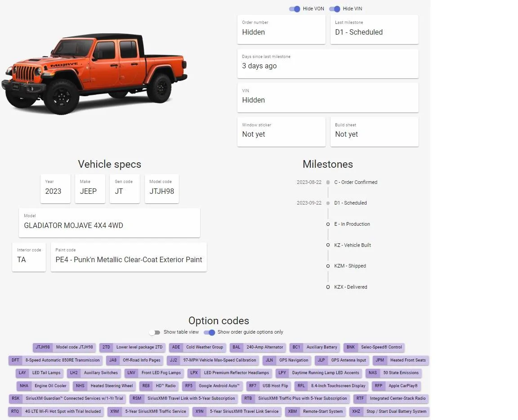This screenshot has height=420, width=518.
Task: Disable Show order guide options only
Action: [x=209, y=332]
